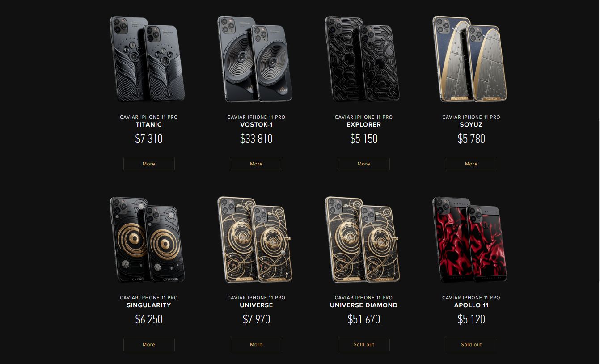Open the Vostok-1 iPhone product image
Viewport: 600px width, 364px height.
click(255, 59)
